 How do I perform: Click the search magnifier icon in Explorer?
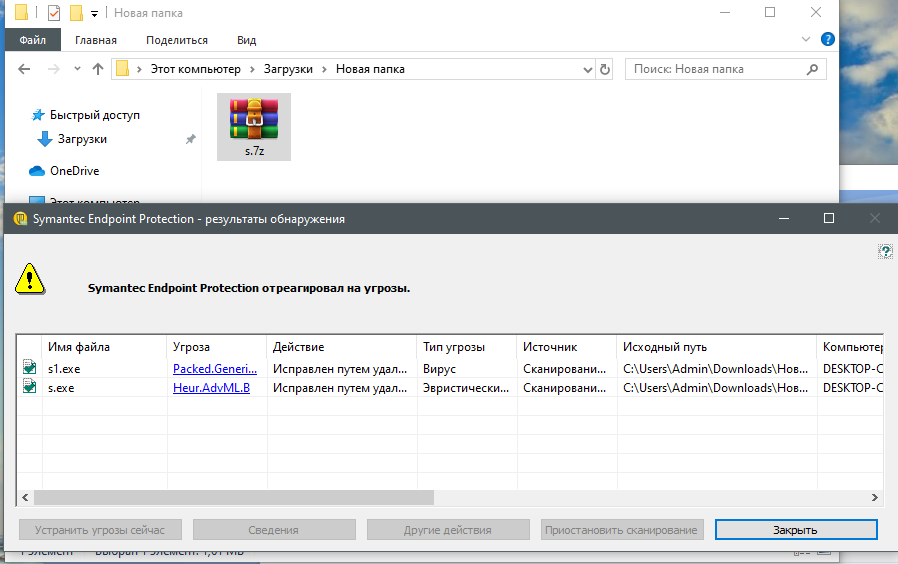pos(812,69)
